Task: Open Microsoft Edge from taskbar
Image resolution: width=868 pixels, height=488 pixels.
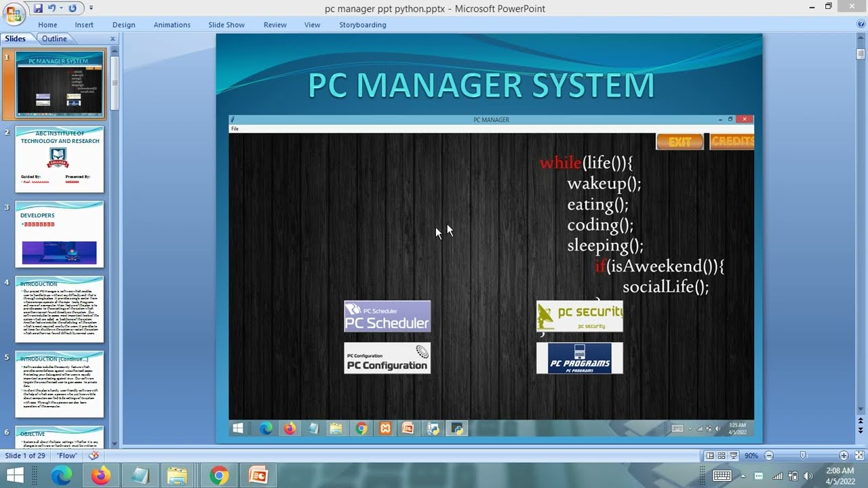Action: coord(62,476)
